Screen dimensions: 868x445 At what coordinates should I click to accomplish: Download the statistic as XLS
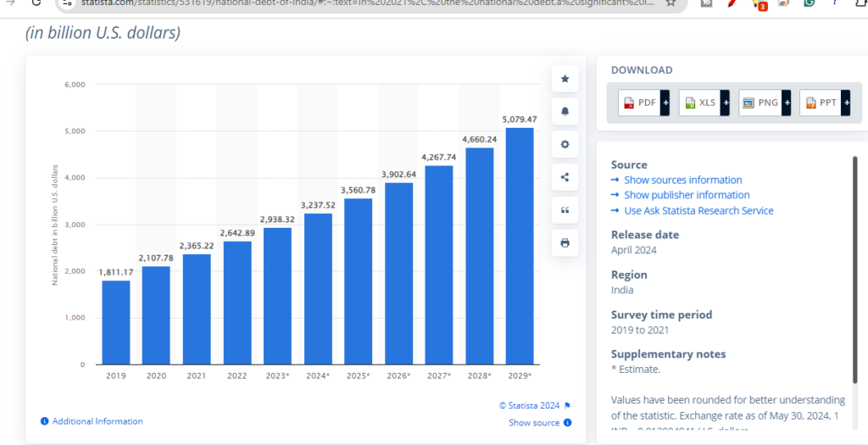click(x=699, y=103)
